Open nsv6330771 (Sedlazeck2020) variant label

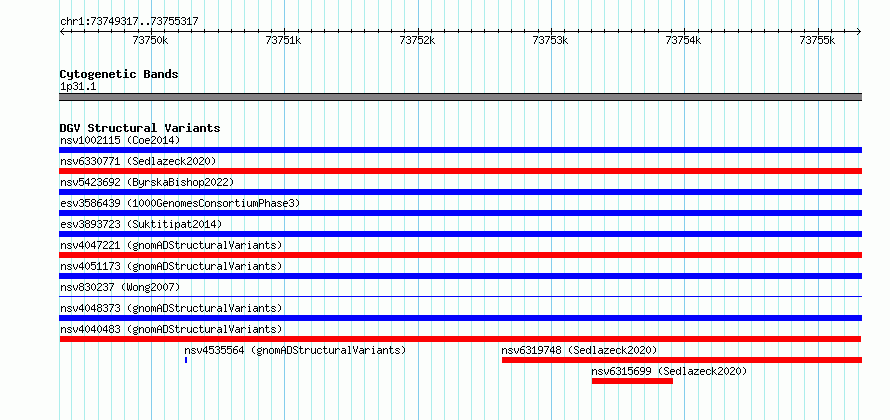click(x=138, y=161)
